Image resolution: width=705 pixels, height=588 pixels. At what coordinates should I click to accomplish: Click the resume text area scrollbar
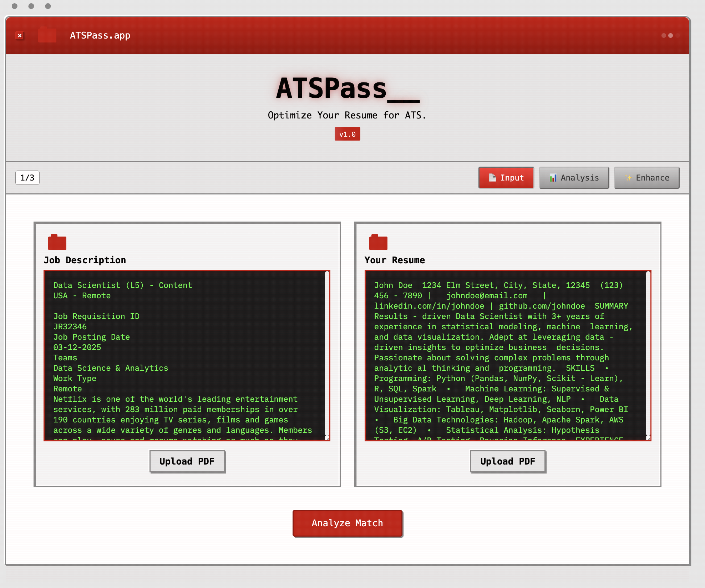click(x=648, y=353)
